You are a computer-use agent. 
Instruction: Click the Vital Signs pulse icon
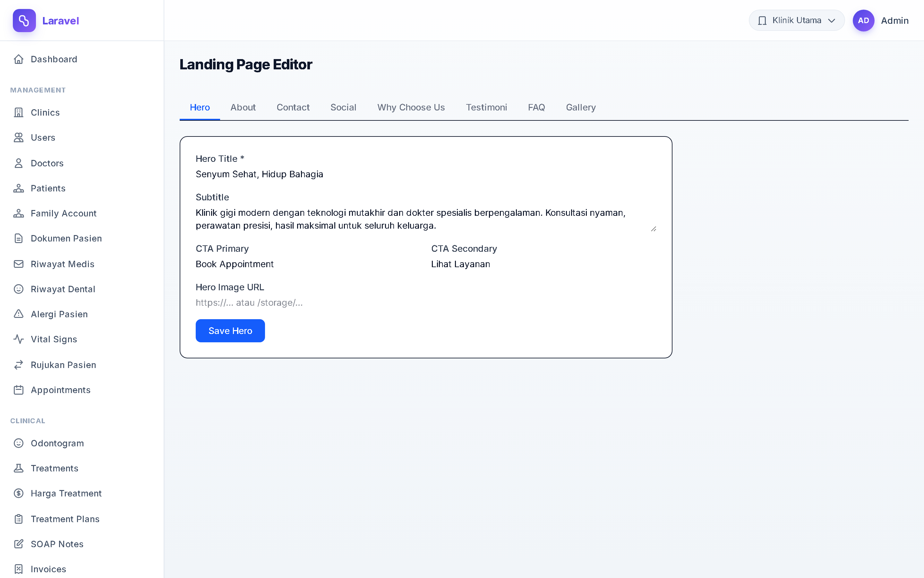point(19,339)
